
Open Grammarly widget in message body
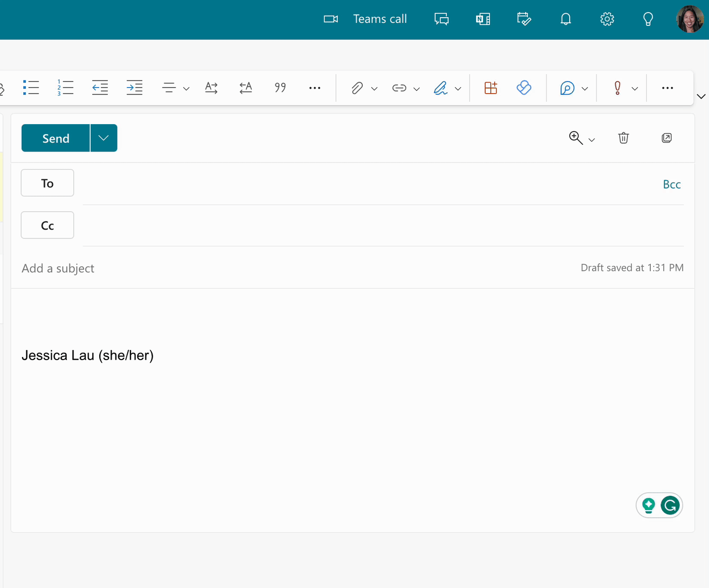tap(670, 505)
